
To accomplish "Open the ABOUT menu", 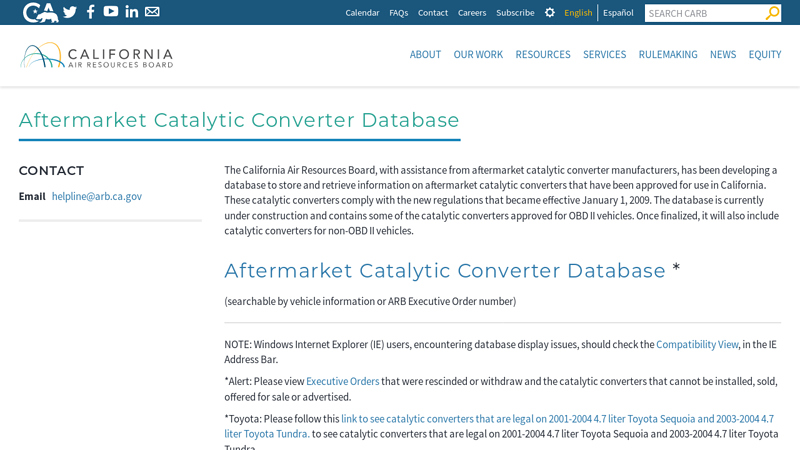I will click(425, 55).
